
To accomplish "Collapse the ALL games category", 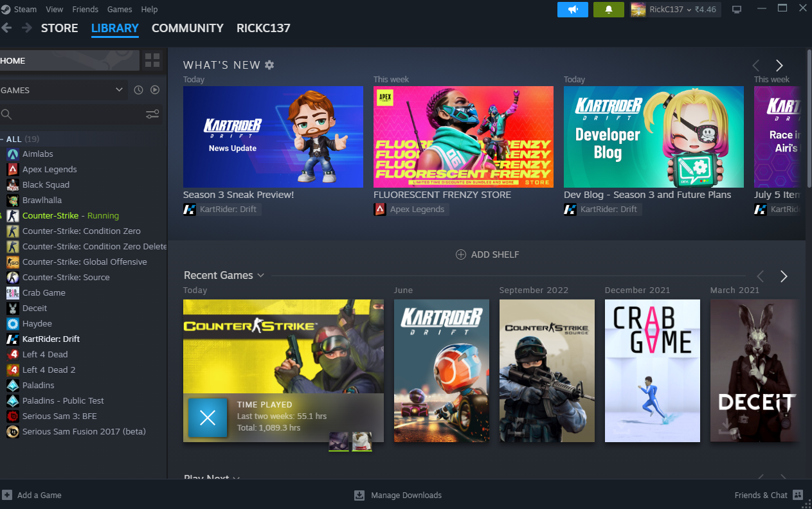I will click(x=3, y=139).
